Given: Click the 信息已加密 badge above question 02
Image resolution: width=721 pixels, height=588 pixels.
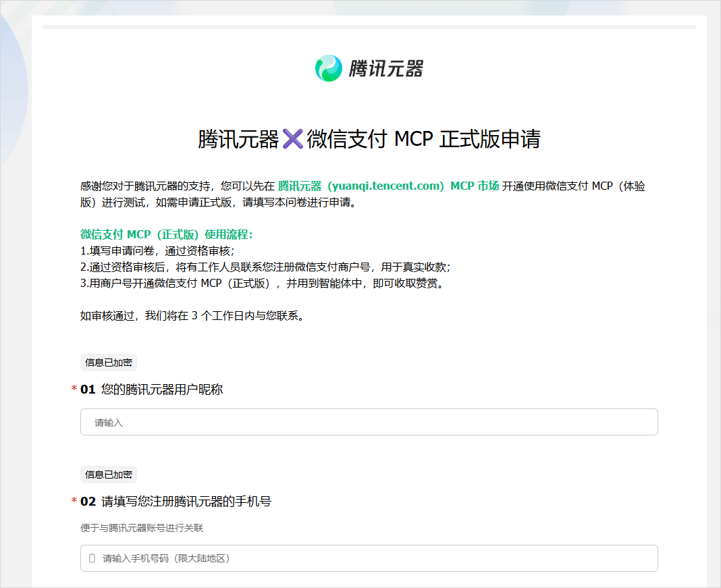Looking at the screenshot, I should click(108, 475).
